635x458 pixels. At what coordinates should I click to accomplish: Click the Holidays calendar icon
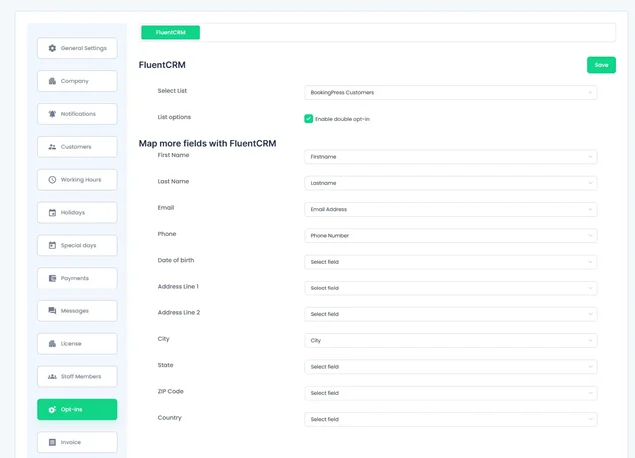click(x=52, y=213)
